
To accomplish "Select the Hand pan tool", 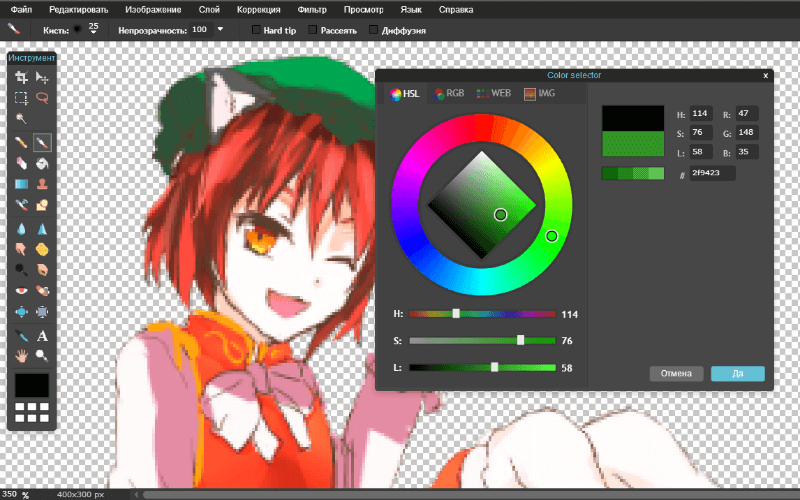I will coord(21,355).
